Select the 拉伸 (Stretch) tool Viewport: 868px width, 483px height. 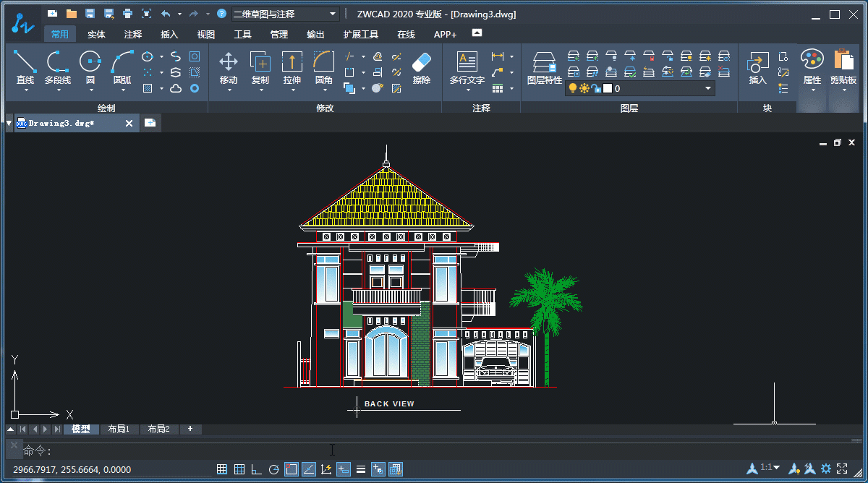point(292,63)
